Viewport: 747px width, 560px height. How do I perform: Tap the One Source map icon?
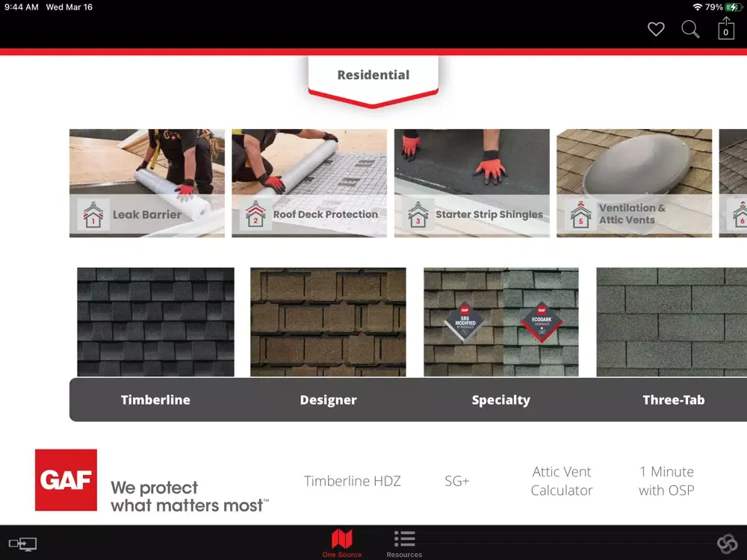pos(342,539)
